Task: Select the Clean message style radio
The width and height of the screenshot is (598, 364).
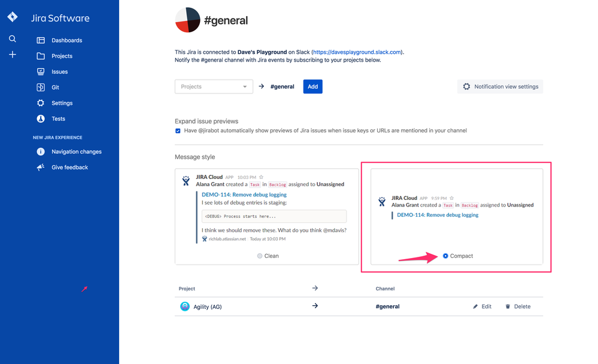Action: coord(260,256)
